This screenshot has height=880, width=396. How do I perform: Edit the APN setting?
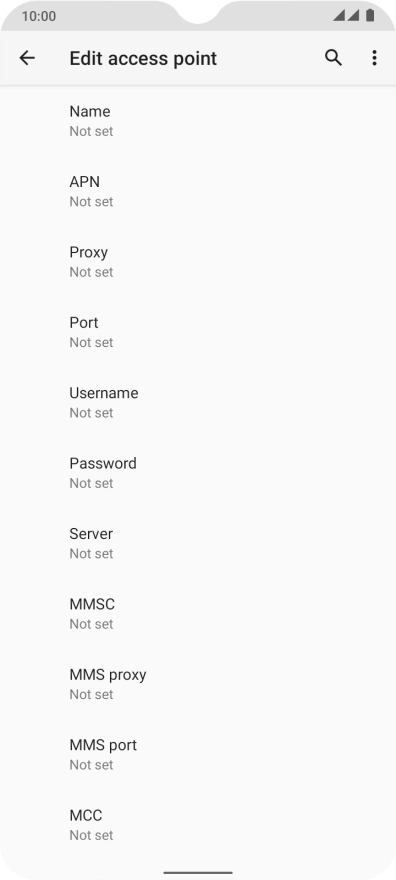point(198,191)
